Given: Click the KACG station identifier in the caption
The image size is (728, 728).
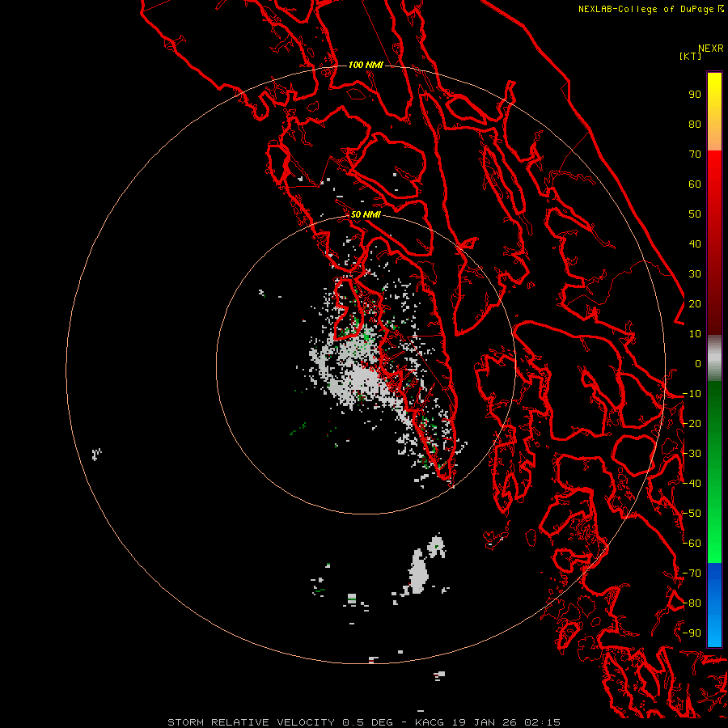Looking at the screenshot, I should click(429, 722).
